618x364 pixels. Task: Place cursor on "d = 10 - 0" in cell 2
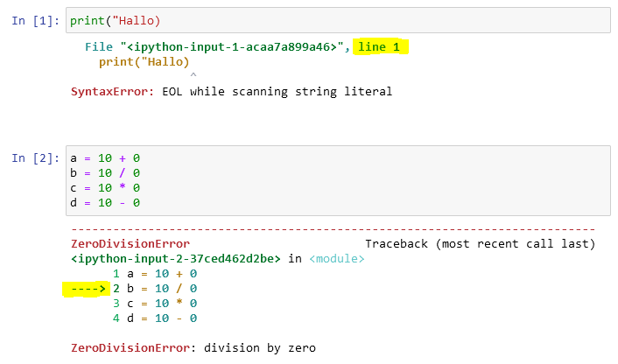(105, 203)
